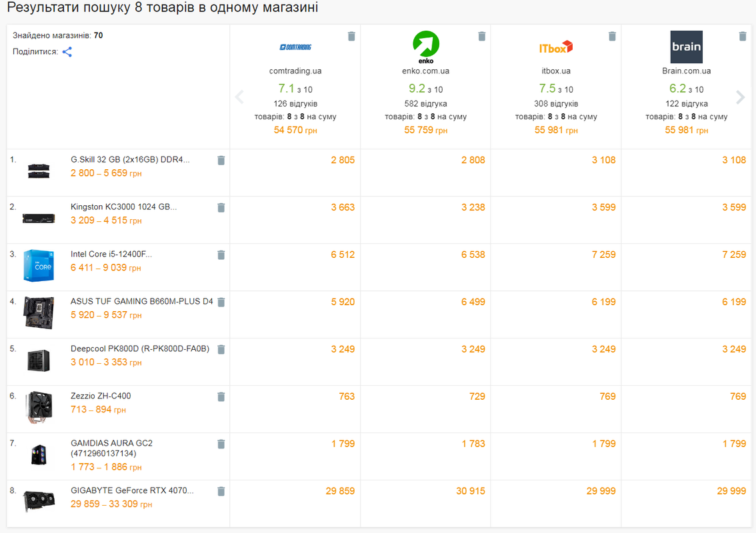This screenshot has height=533, width=756.
Task: Click price range 2 800 – 5 659 грн
Action: 106,173
